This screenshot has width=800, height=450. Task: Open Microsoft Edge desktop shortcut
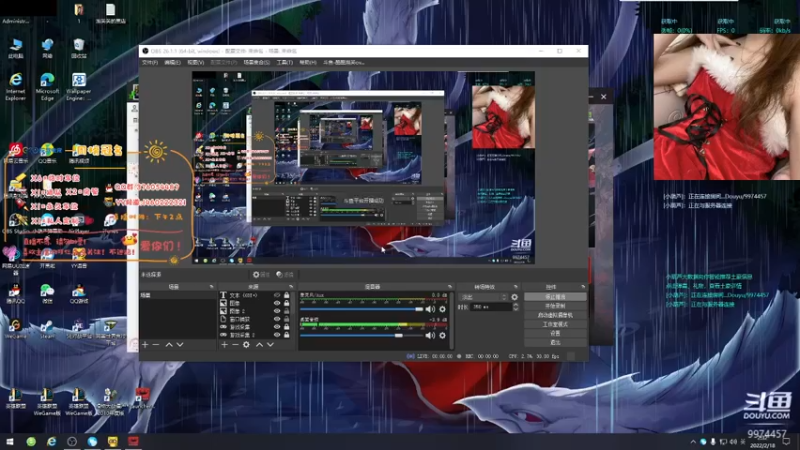[47, 86]
